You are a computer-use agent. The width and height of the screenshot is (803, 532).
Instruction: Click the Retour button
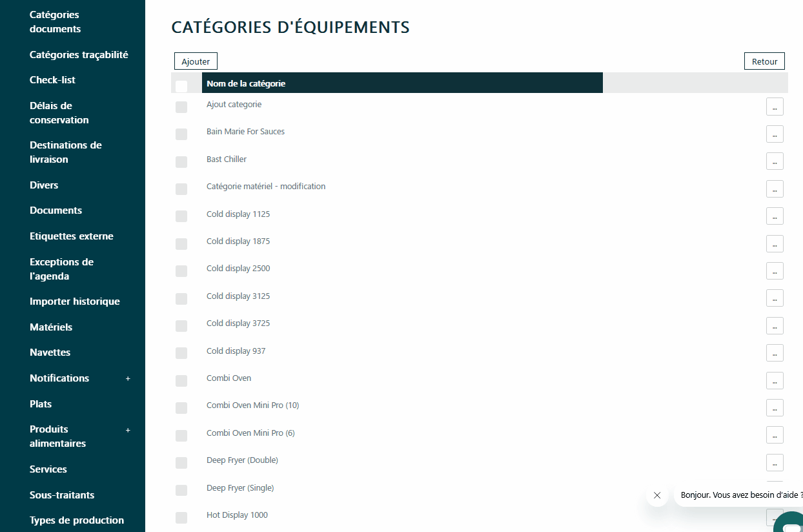click(764, 61)
